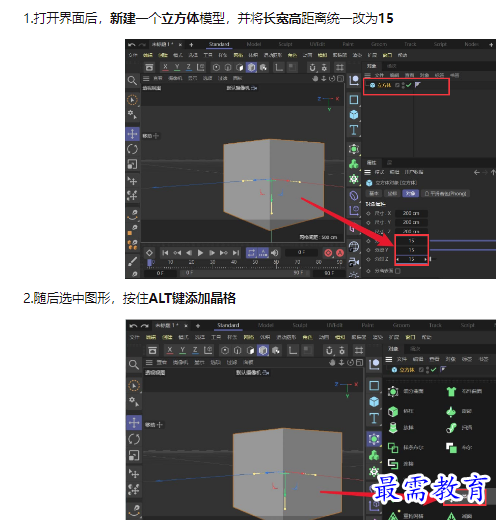This screenshot has height=520, width=496.
Task: Jump to start frame in step 1 timeline
Action: [165, 253]
